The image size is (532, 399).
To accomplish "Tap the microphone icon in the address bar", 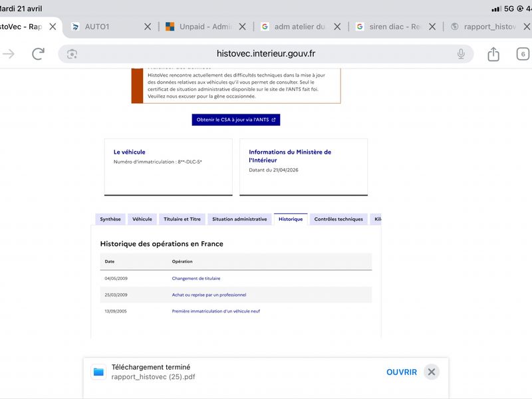I will point(461,54).
